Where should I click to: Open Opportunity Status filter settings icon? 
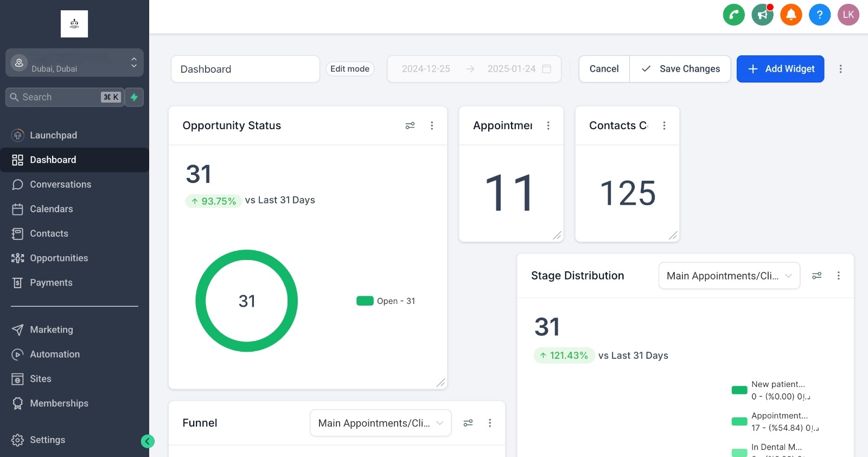(x=410, y=125)
